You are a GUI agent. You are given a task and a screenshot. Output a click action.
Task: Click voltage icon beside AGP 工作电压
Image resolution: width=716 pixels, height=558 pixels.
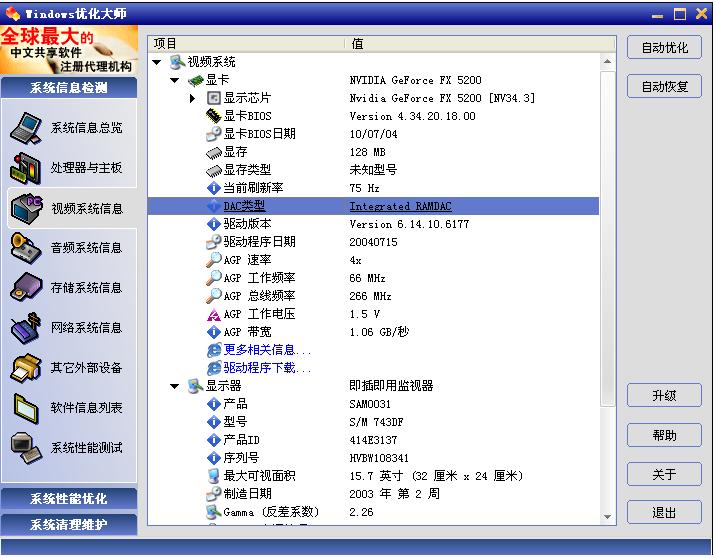point(213,314)
